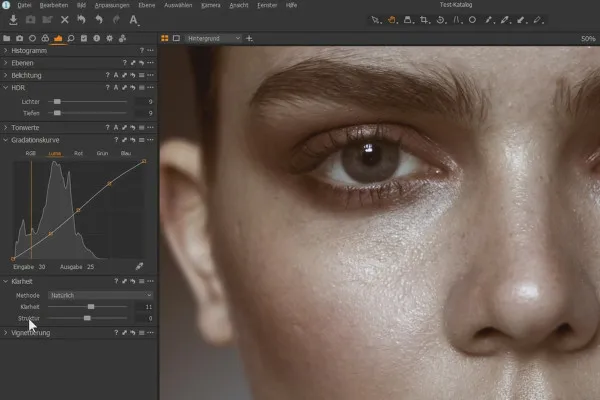Select the Keystone correction cursor tool
The height and width of the screenshot is (400, 600).
[x=457, y=20]
